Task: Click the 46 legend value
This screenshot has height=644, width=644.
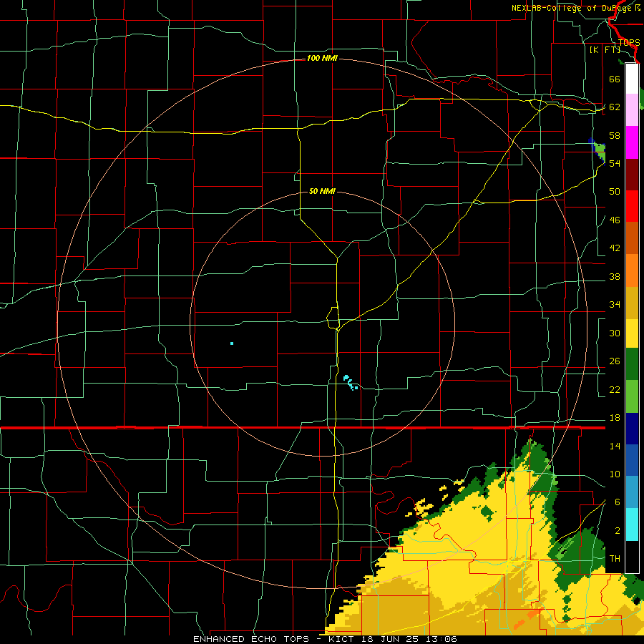Action: pyautogui.click(x=615, y=220)
